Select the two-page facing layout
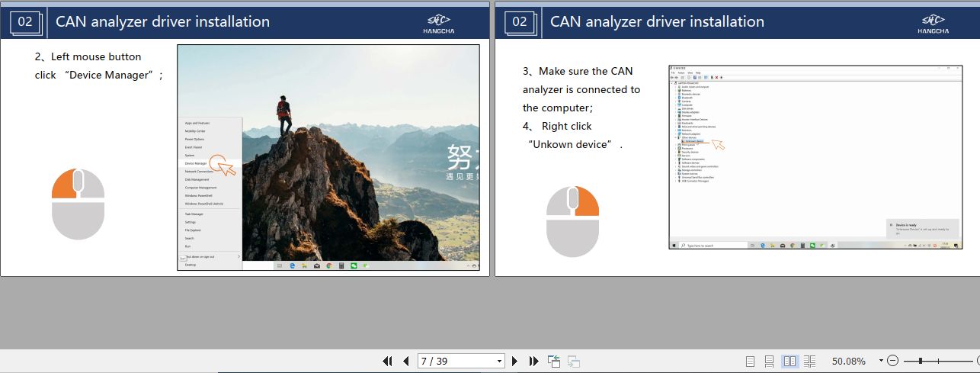Screen dimensions: 980x373 pyautogui.click(x=790, y=361)
